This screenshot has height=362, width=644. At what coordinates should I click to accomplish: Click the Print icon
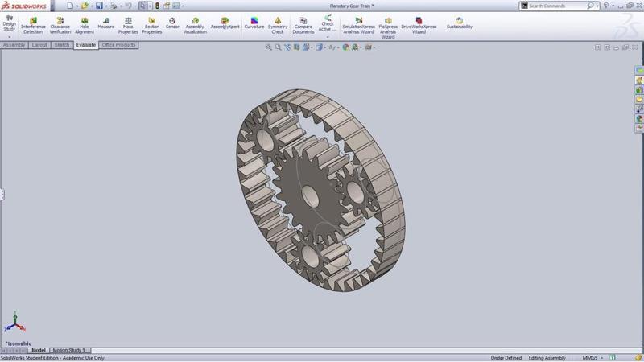coord(114,6)
